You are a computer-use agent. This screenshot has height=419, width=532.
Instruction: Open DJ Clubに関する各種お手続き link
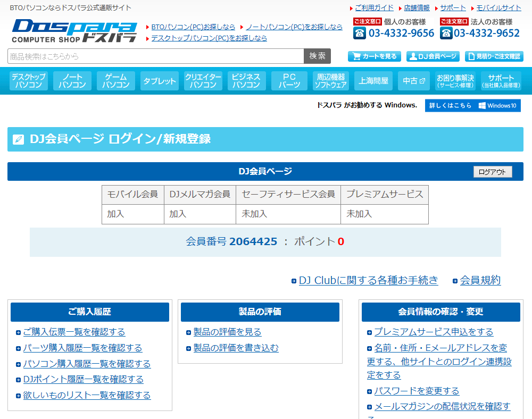coord(369,280)
